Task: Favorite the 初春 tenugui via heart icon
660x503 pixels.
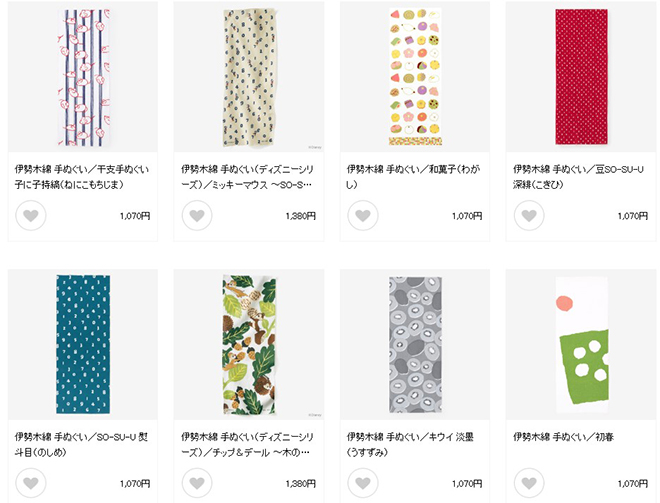Action: click(x=529, y=483)
